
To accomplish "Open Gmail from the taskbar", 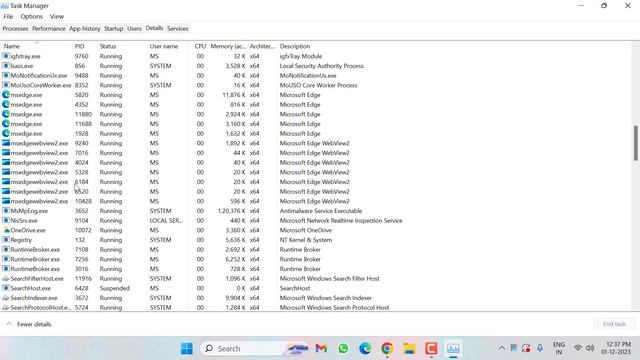I will pyautogui.click(x=321, y=348).
